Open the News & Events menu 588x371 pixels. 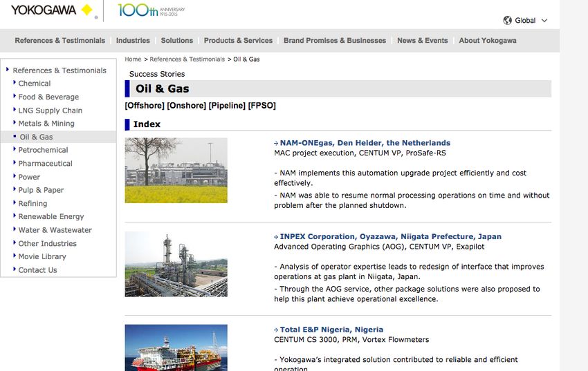pyautogui.click(x=422, y=41)
